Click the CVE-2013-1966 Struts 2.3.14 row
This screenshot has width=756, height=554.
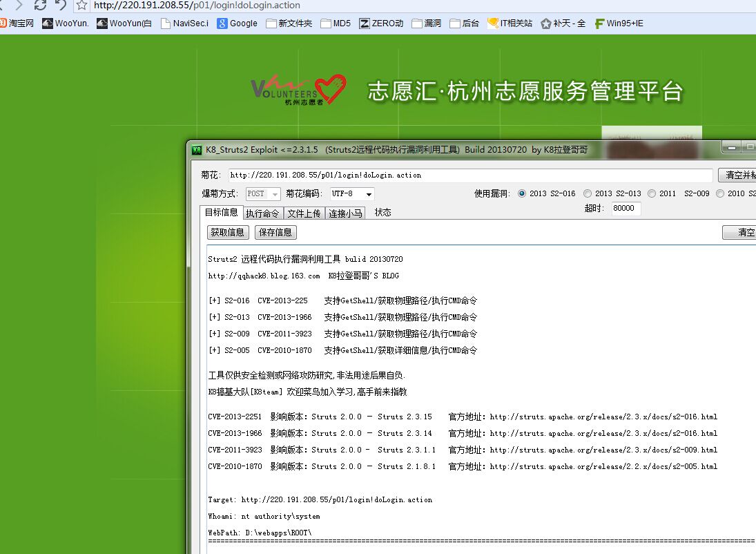click(x=463, y=433)
